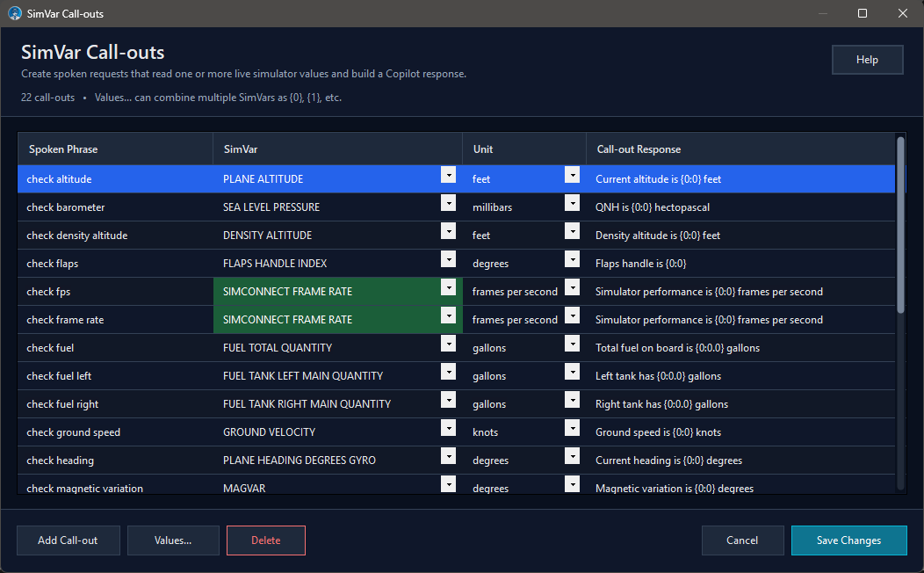This screenshot has width=924, height=573.
Task: Open Unit dropdown for check ground speed
Action: 572,428
